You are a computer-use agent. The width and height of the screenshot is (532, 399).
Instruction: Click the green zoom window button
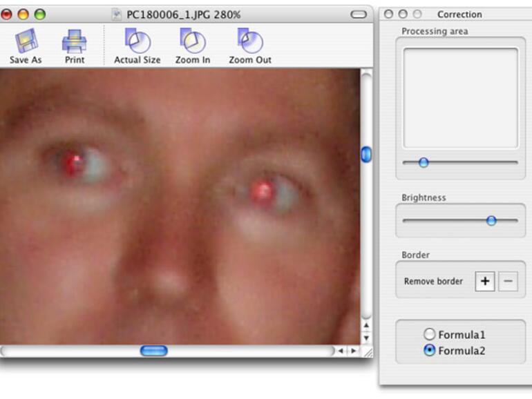pos(40,14)
